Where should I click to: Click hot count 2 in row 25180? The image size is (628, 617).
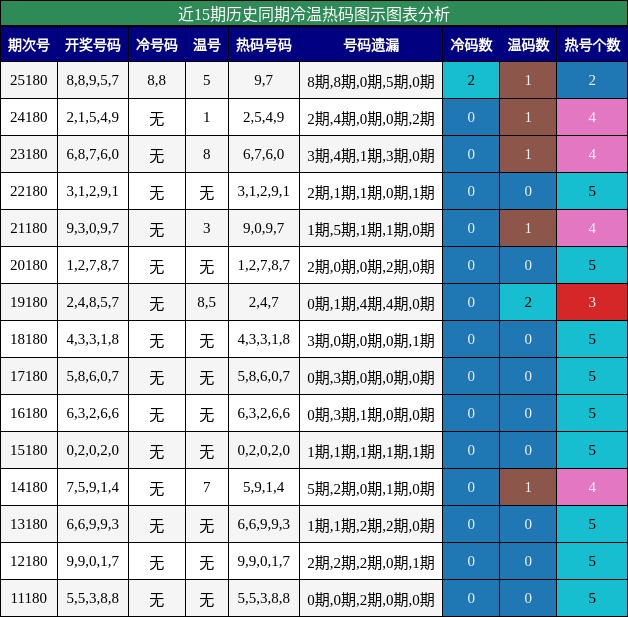[592, 80]
